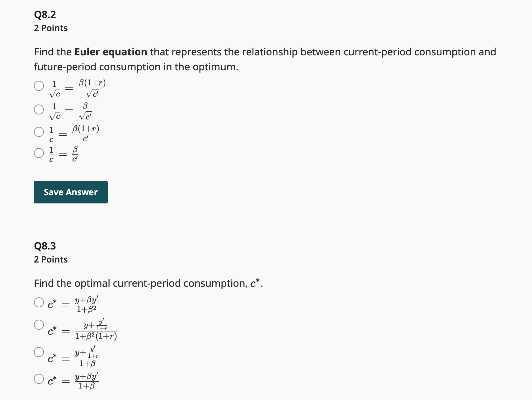Viewport: 532px width, 400px height.
Task: Choose Euler option 1/c = β(1+r)/c′
Action: pyautogui.click(x=39, y=132)
